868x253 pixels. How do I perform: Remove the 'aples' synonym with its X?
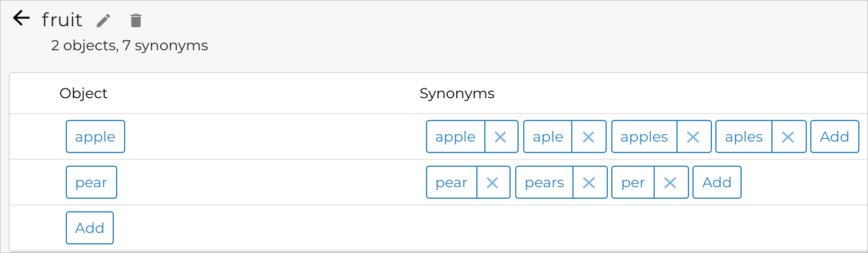tap(789, 137)
